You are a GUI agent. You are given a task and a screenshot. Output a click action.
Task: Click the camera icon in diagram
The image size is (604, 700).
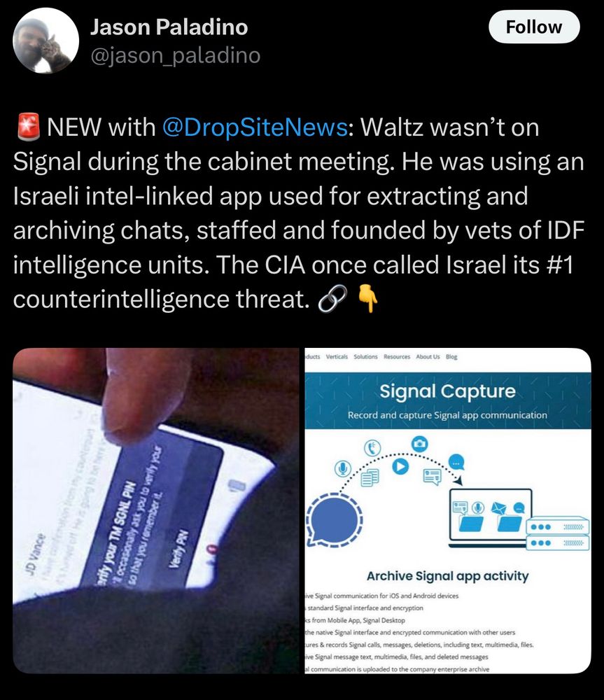click(419, 444)
